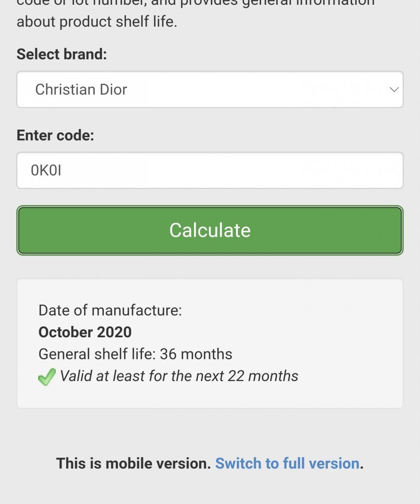Select the October 2020 manufacture date
Viewport: 420px width, 504px height.
point(85,332)
